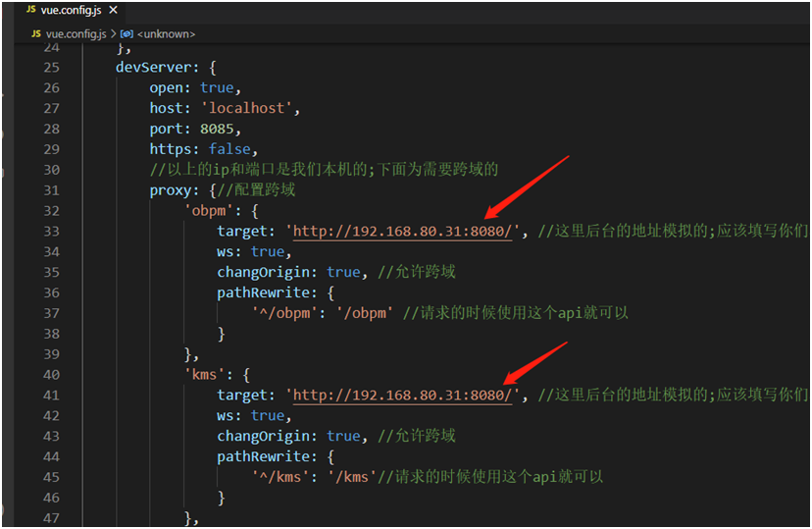
Task: Click line number 33 in the gutter
Action: click(51, 231)
